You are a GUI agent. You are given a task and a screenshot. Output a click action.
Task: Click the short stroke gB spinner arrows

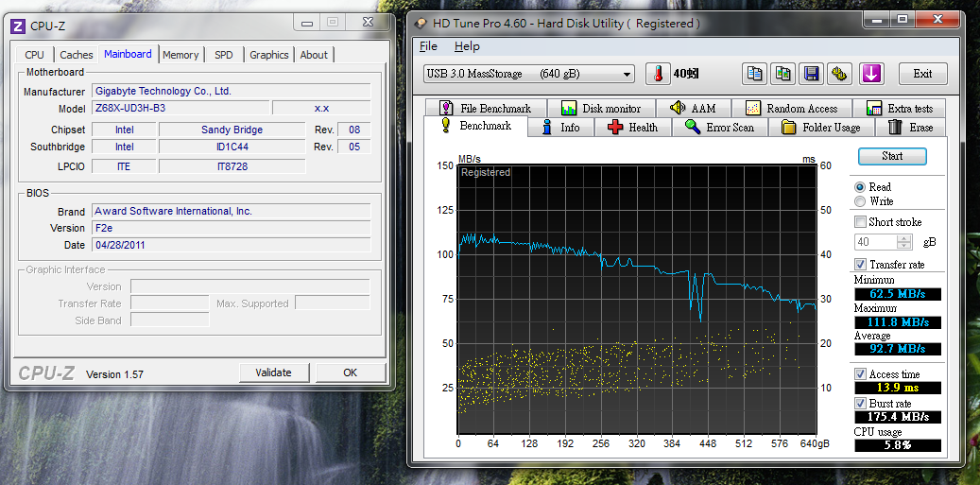click(x=903, y=242)
